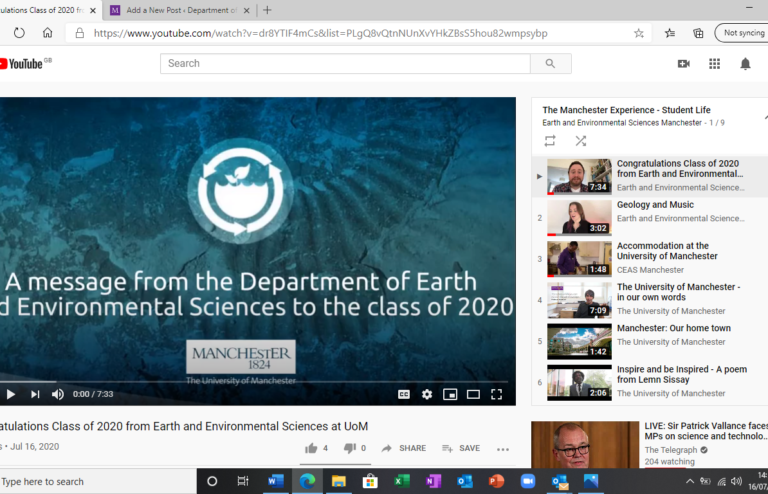The height and width of the screenshot is (494, 768).
Task: Close the Class of 2020 tab
Action: [x=93, y=10]
